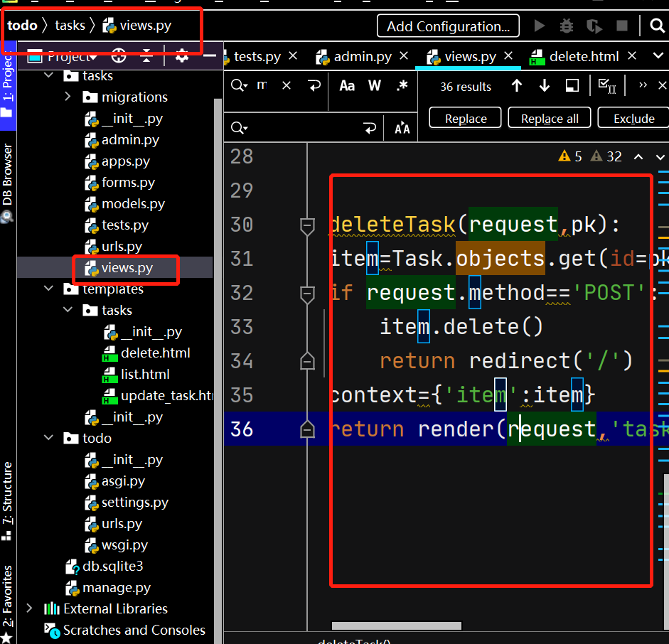The height and width of the screenshot is (644, 669).
Task: Insert new line in find field
Action: tap(314, 86)
